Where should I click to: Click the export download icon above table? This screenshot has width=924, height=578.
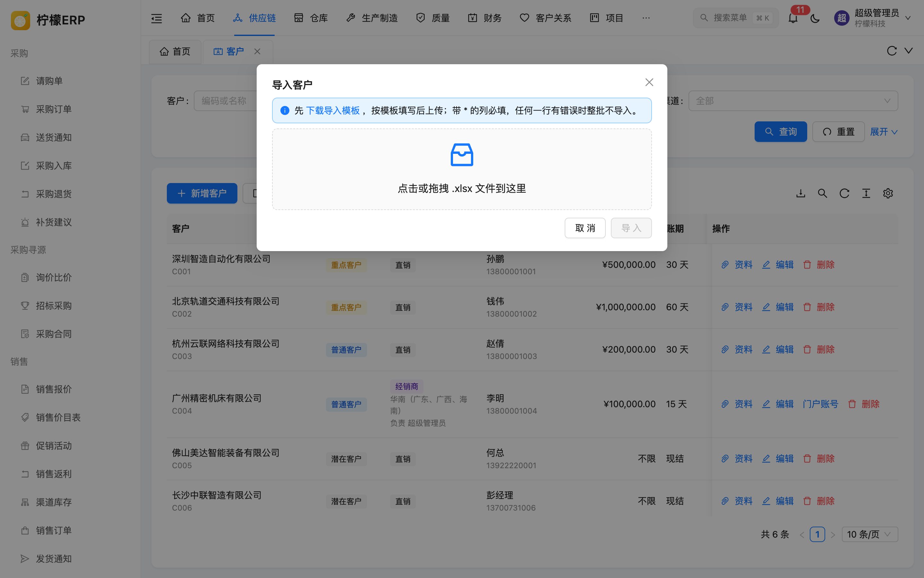801,193
